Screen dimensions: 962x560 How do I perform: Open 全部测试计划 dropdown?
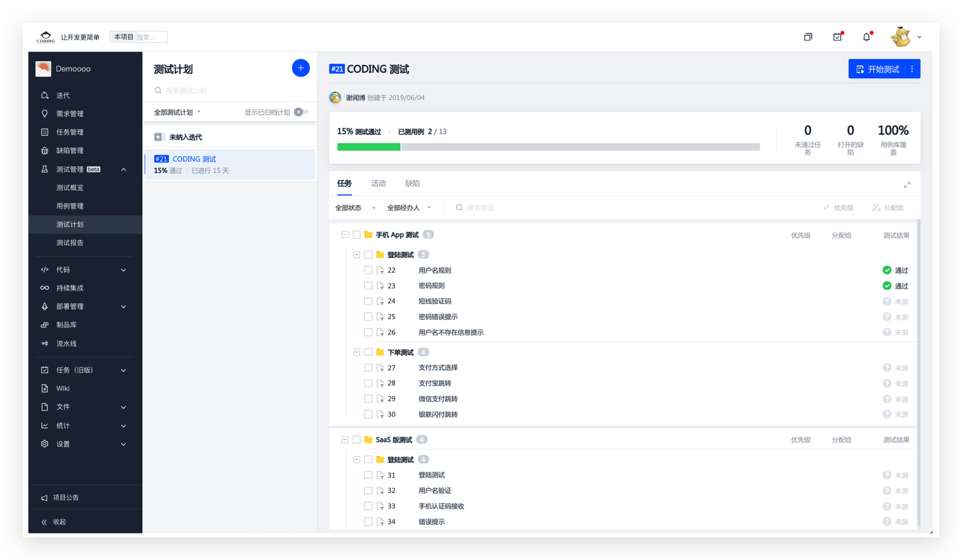[177, 112]
